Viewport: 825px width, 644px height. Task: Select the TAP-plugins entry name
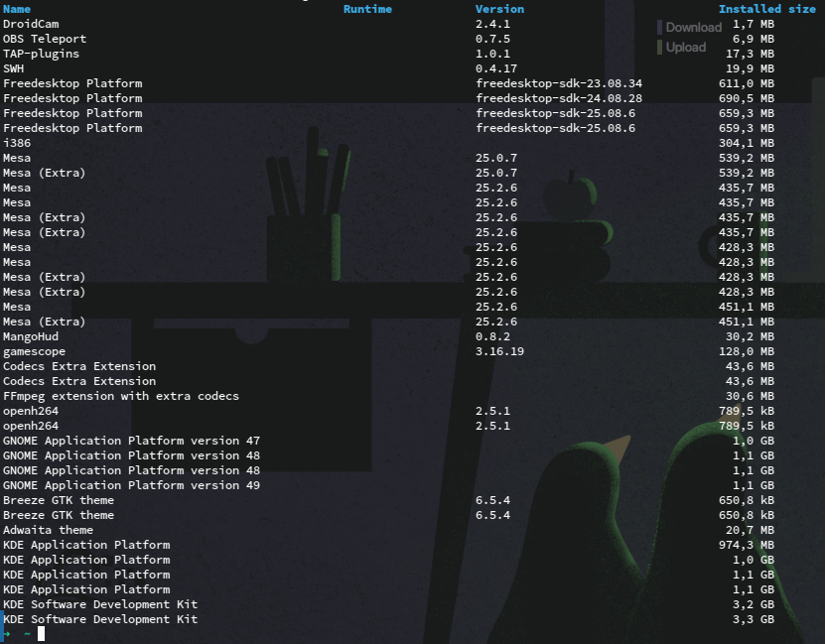pos(41,54)
